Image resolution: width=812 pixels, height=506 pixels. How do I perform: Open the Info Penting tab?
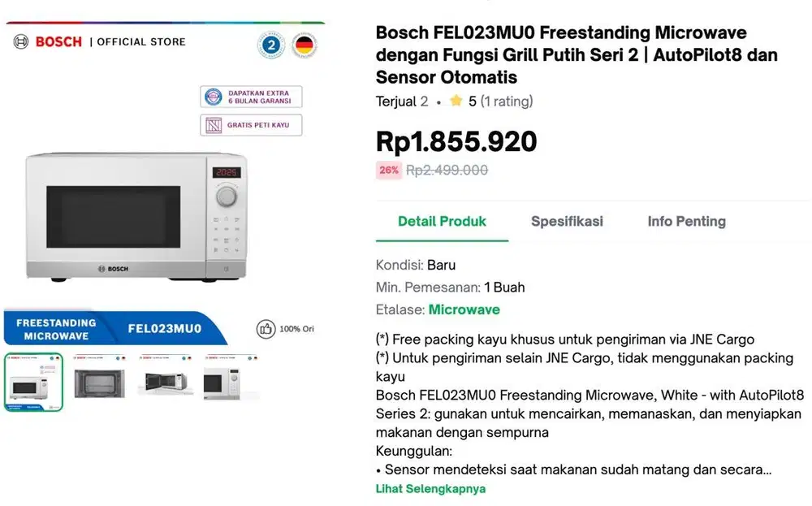pyautogui.click(x=686, y=221)
